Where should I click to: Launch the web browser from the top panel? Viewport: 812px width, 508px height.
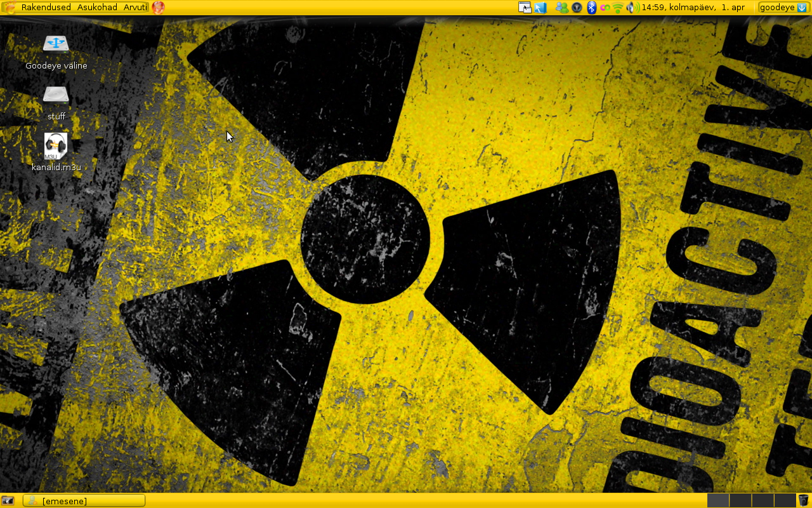point(159,8)
